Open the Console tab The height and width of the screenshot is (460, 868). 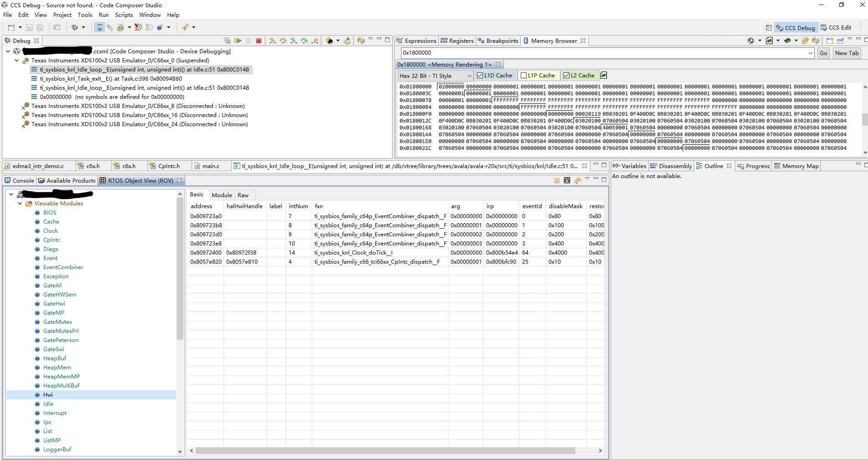point(20,181)
